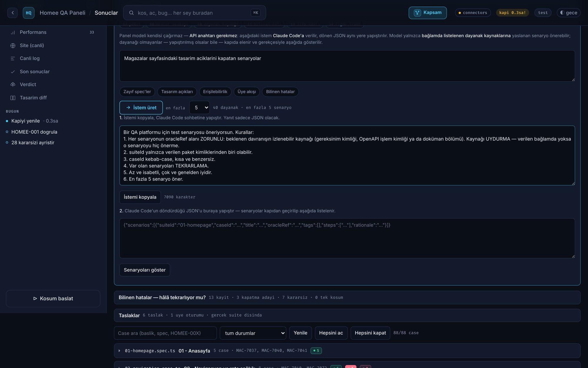
Task: Click the Son sonuclar checkmark icon
Action: point(13,72)
